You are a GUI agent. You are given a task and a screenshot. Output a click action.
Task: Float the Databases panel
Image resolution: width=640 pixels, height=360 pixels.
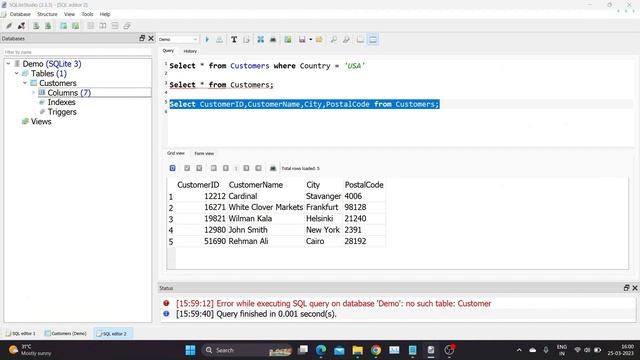[142, 38]
